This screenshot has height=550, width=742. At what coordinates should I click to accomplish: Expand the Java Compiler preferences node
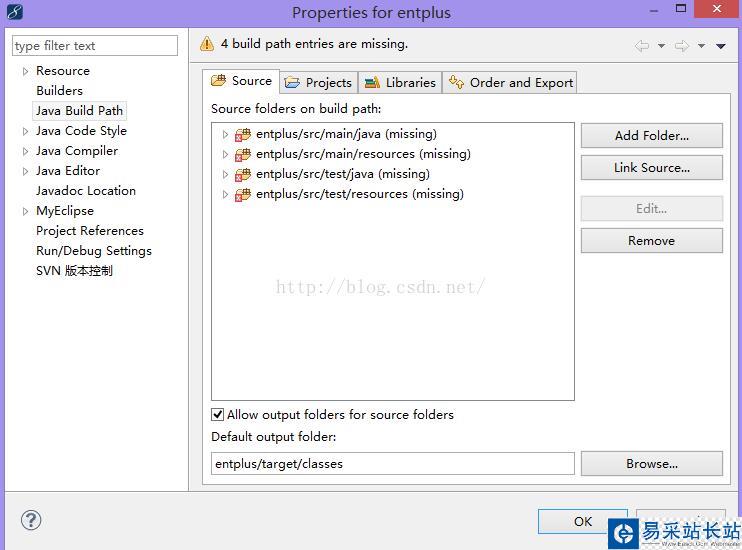(25, 151)
